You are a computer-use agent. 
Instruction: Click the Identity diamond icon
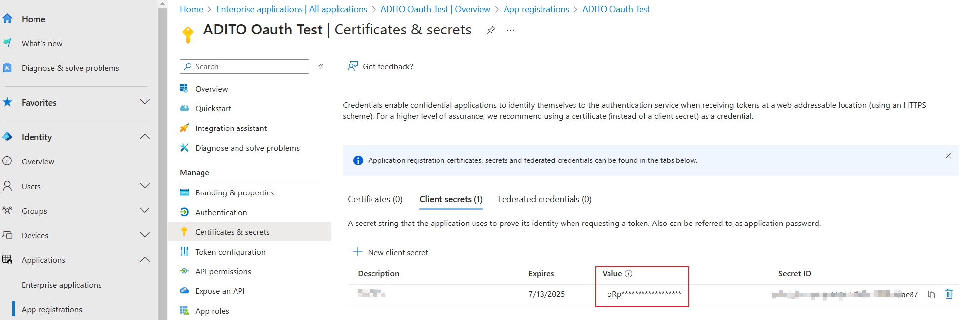7,137
